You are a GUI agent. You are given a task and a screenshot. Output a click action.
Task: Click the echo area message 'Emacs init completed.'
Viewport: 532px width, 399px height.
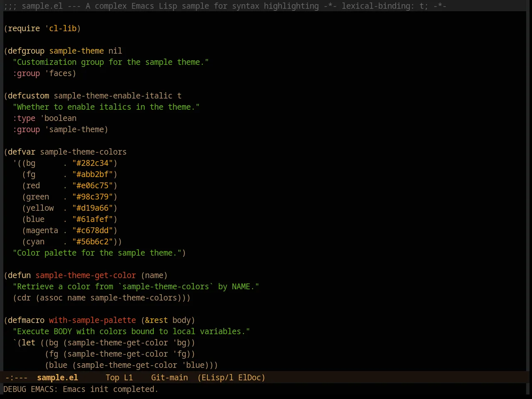coord(110,389)
